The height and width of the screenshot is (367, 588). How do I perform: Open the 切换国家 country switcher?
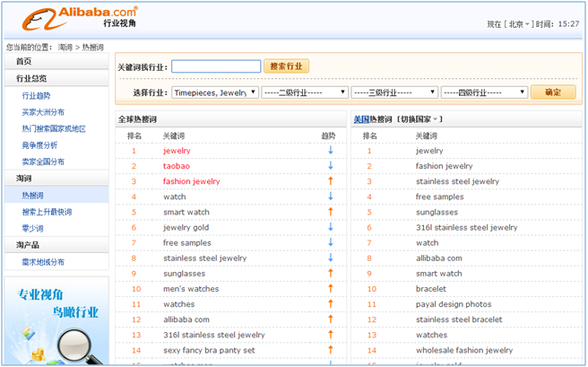[x=419, y=119]
